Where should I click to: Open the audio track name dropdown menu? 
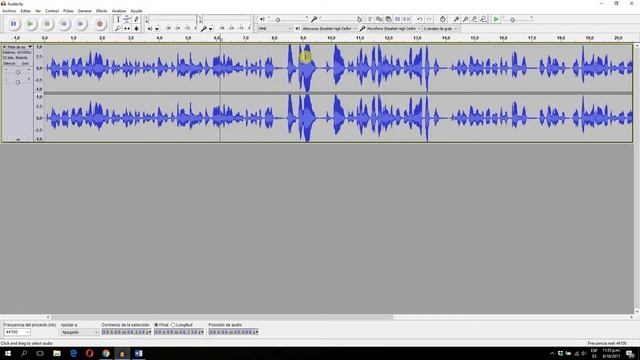pyautogui.click(x=19, y=47)
